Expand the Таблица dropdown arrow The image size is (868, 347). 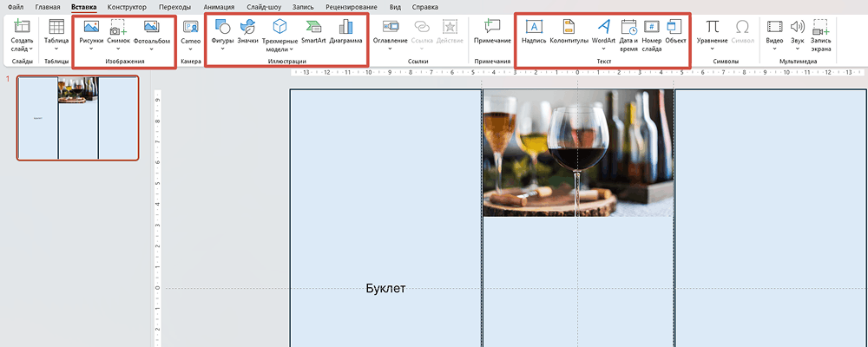[56, 49]
